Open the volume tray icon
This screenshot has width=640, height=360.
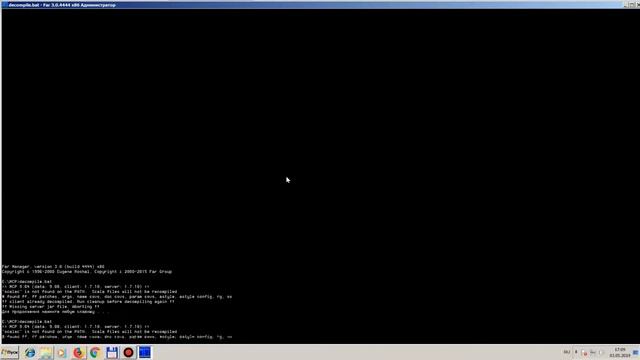[601, 353]
